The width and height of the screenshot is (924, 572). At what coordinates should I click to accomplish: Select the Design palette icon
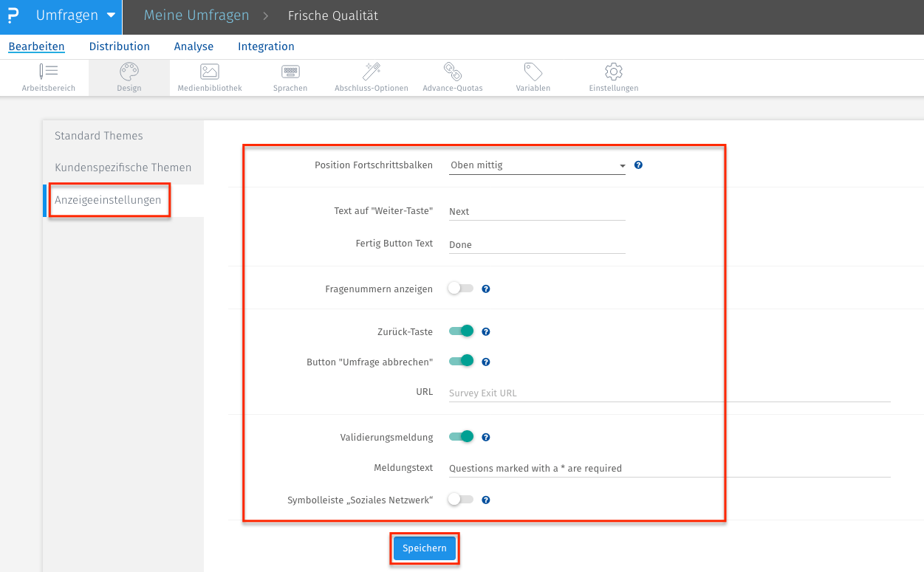coord(129,76)
